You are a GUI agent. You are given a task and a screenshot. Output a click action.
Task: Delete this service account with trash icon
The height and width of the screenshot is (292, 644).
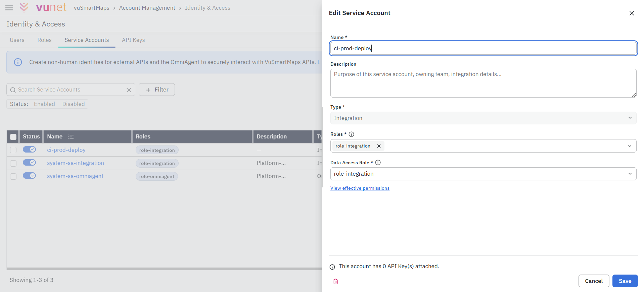pos(335,281)
